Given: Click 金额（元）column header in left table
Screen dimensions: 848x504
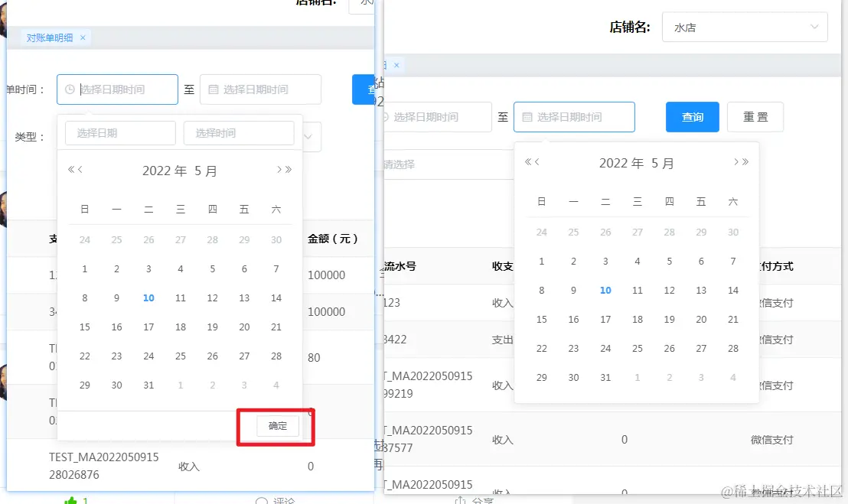Looking at the screenshot, I should (x=333, y=239).
